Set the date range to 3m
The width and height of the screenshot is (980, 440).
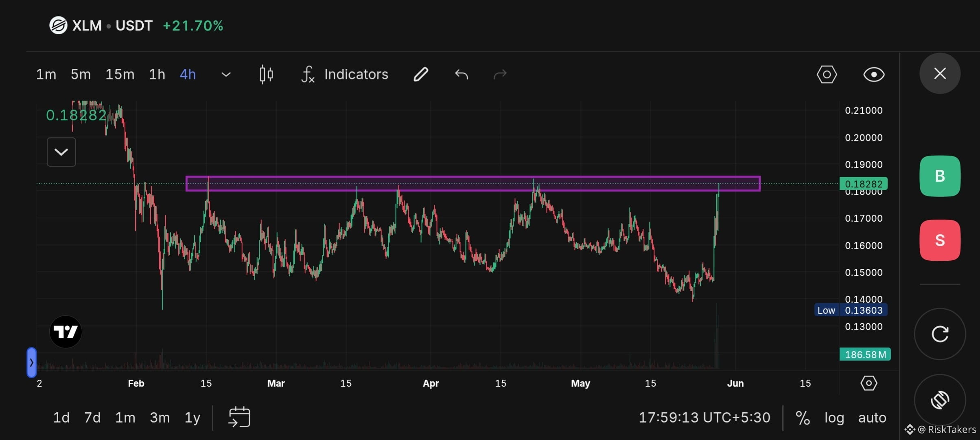coord(160,418)
